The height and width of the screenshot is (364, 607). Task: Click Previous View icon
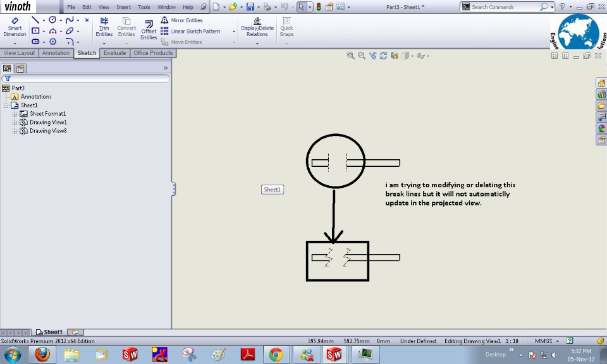pyautogui.click(x=372, y=56)
